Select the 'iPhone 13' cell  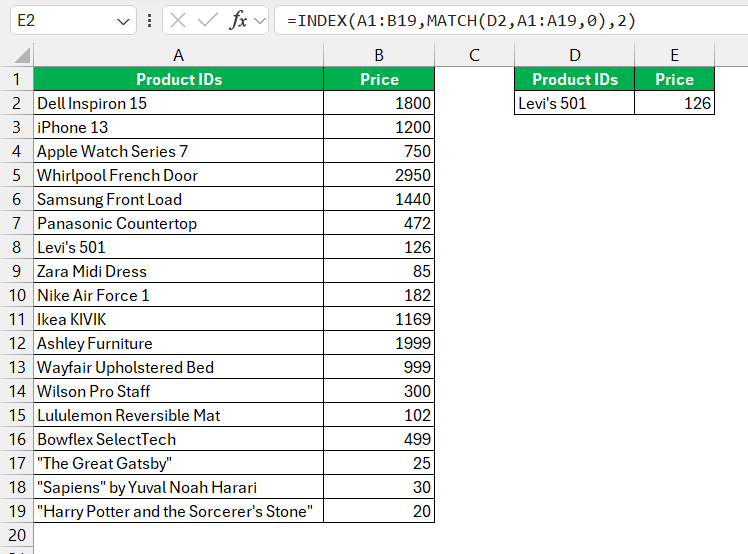pos(178,127)
